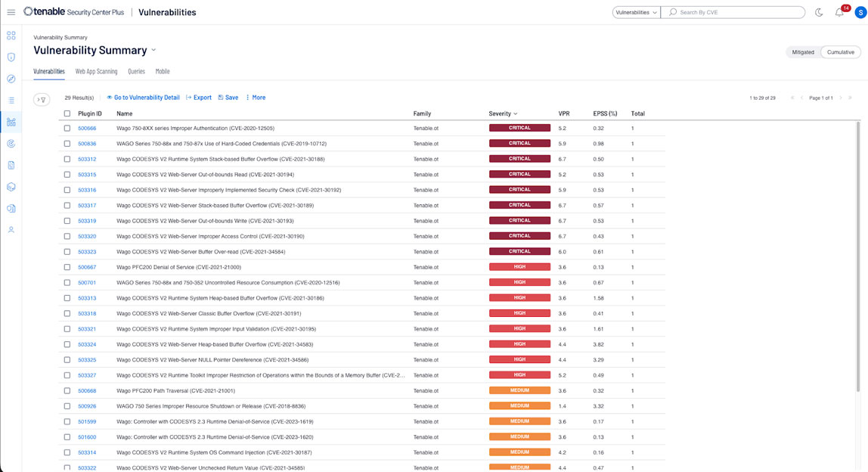Open the dashboard grid icon in sidebar
The image size is (868, 472).
(x=11, y=36)
